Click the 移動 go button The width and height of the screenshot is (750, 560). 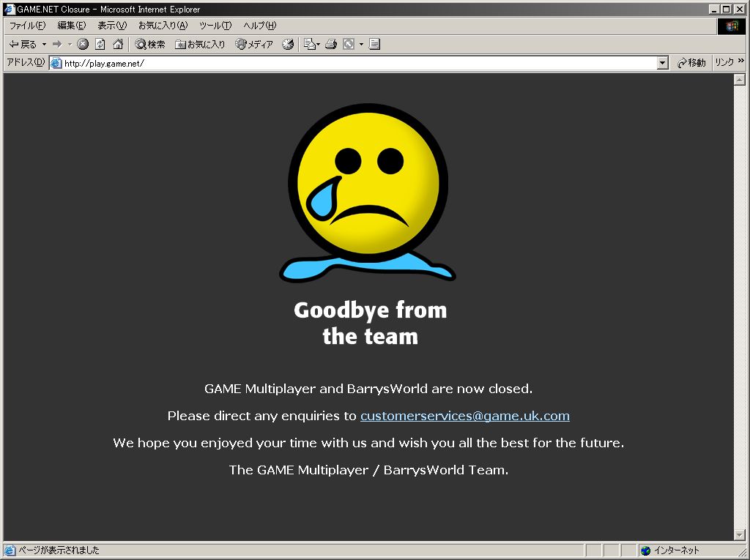[x=691, y=63]
